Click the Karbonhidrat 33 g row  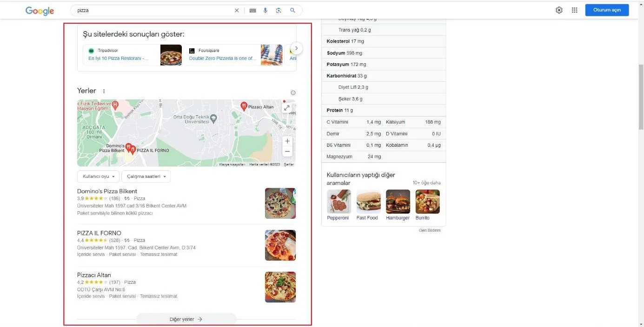click(384, 76)
